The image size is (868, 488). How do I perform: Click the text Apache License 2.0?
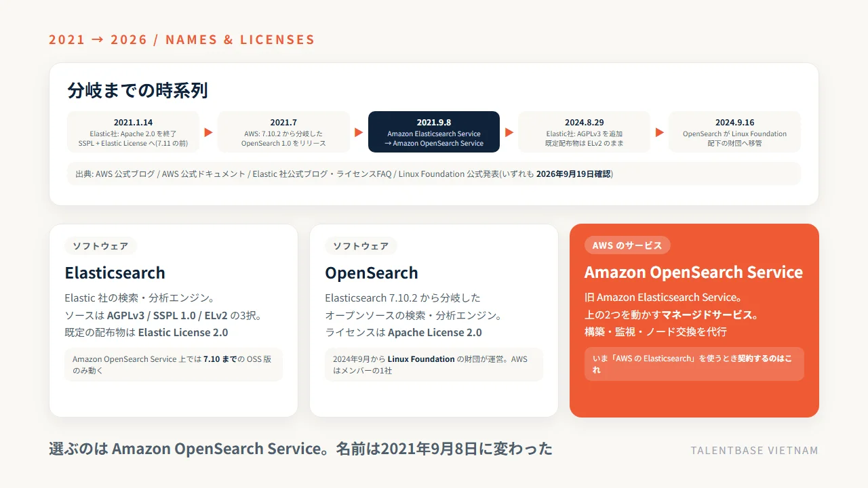435,333
